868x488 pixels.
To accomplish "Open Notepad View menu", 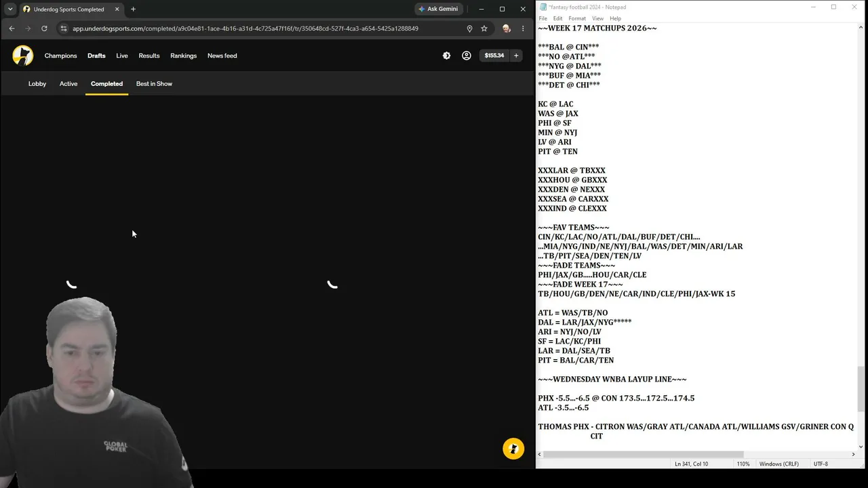I will click(x=597, y=18).
